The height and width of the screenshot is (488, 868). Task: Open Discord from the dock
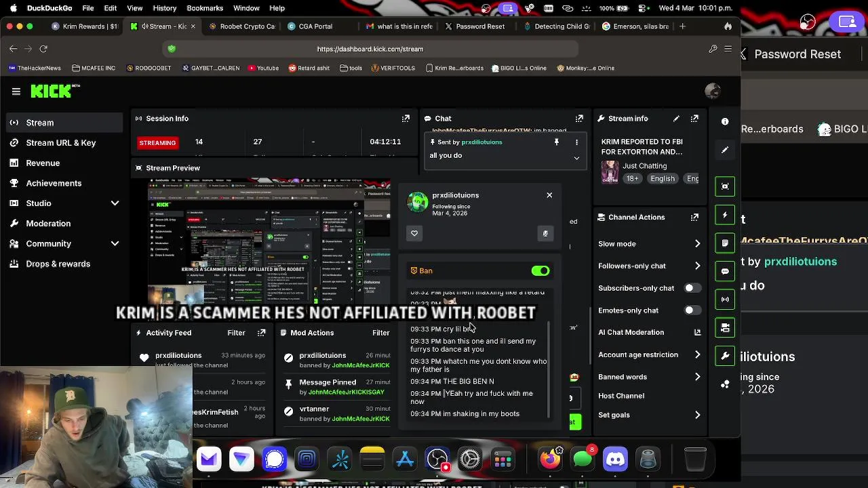coord(615,459)
